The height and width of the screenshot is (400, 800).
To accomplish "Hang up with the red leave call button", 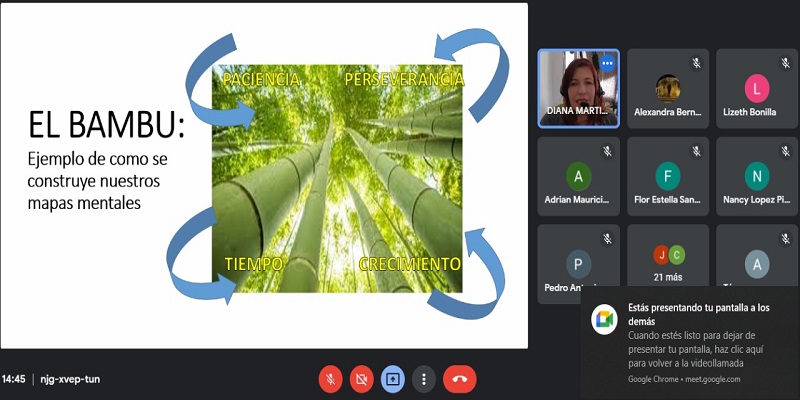I will [459, 380].
